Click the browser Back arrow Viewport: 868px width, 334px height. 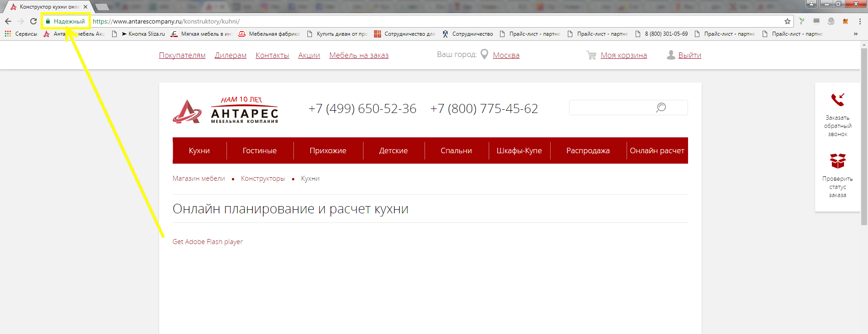(x=8, y=21)
